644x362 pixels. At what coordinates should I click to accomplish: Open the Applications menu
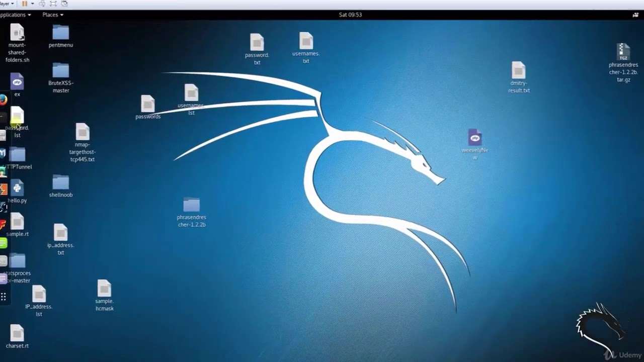15,15
